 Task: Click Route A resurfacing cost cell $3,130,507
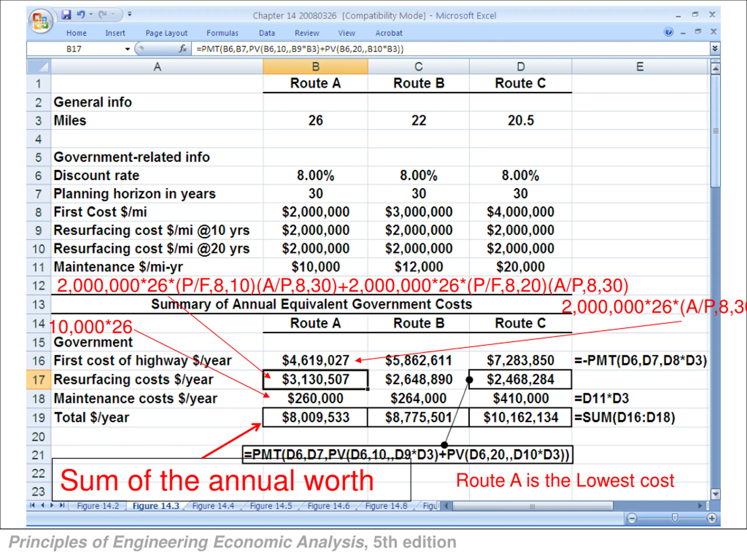tap(315, 379)
